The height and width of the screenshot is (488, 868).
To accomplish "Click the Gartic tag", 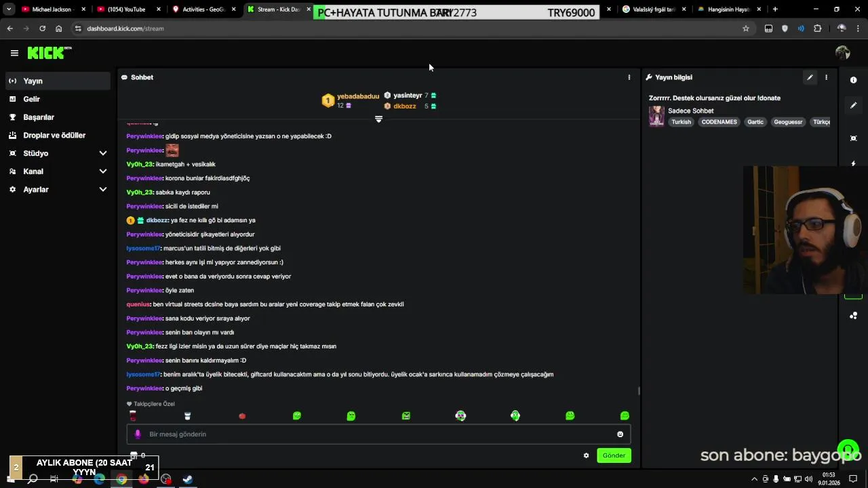I will pyautogui.click(x=755, y=122).
